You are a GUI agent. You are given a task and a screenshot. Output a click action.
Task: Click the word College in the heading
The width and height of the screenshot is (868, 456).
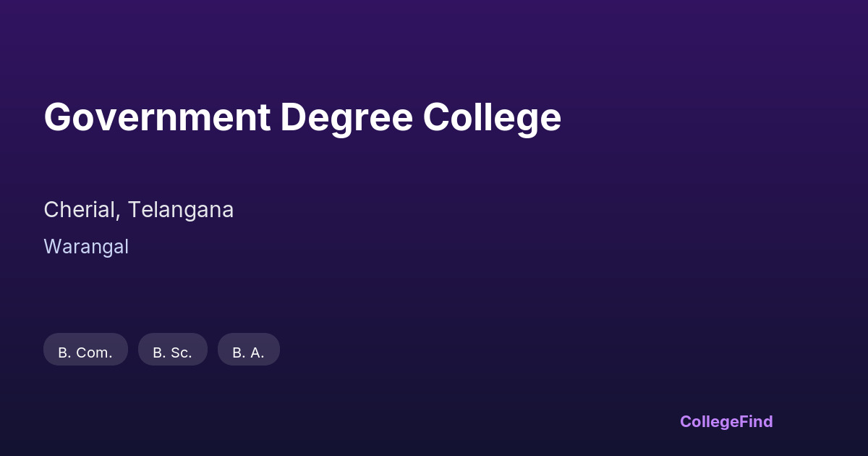pos(492,117)
